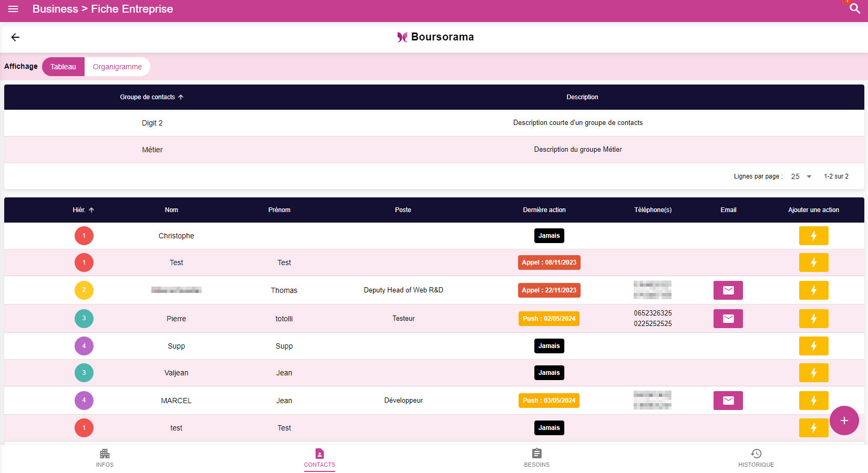Add action for Valjean Jean row
Viewport: 868px width, 473px height.
(x=813, y=373)
